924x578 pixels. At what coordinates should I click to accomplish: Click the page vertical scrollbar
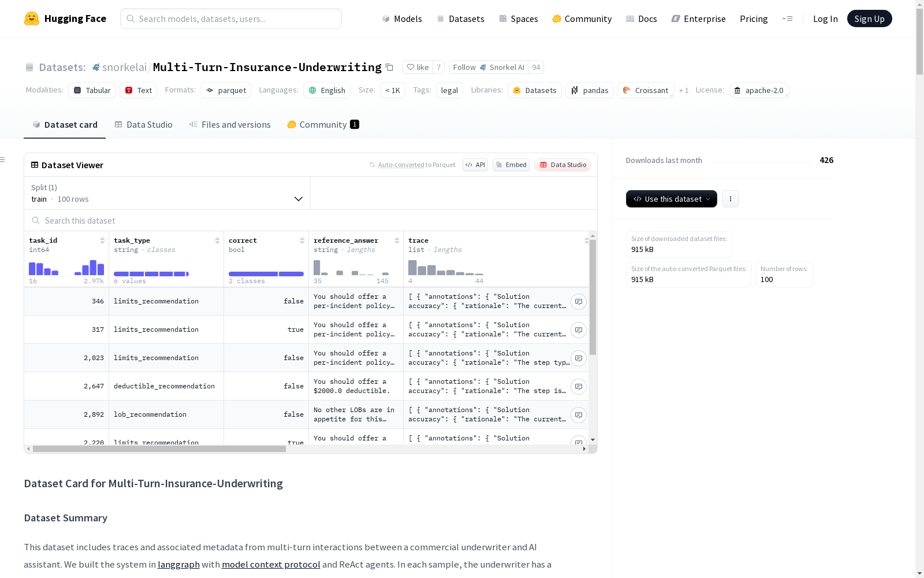(919, 42)
